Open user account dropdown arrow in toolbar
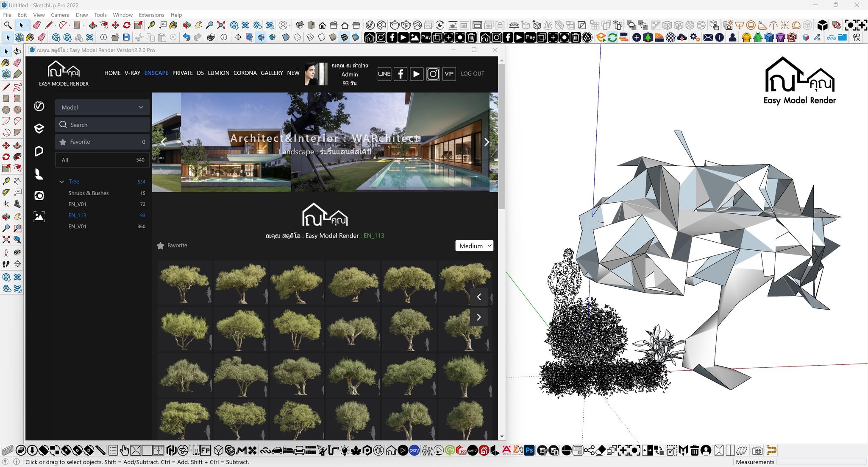The width and height of the screenshot is (868, 467). pos(290,25)
